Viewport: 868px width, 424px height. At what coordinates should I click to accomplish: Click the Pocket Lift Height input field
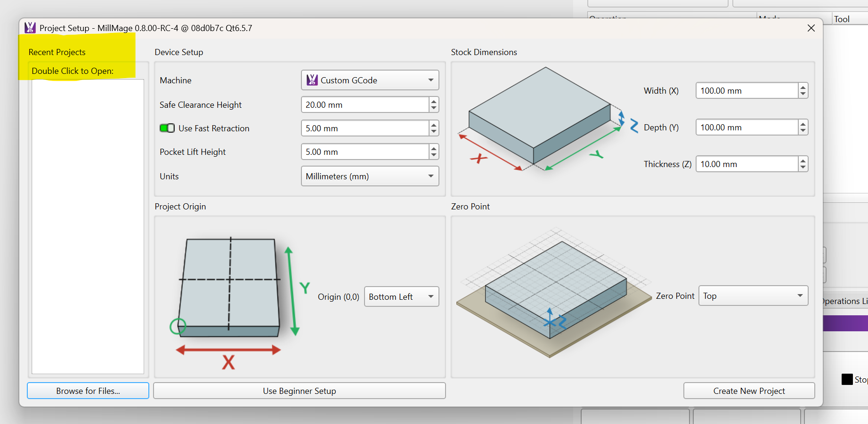pyautogui.click(x=365, y=152)
